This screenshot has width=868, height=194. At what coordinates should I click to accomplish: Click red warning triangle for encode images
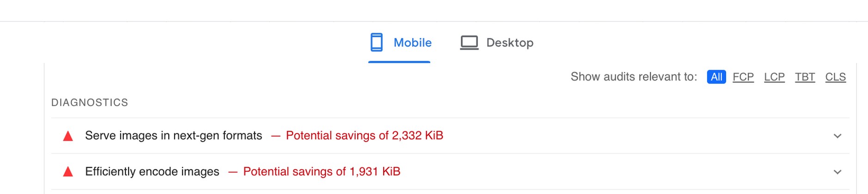[x=68, y=172]
